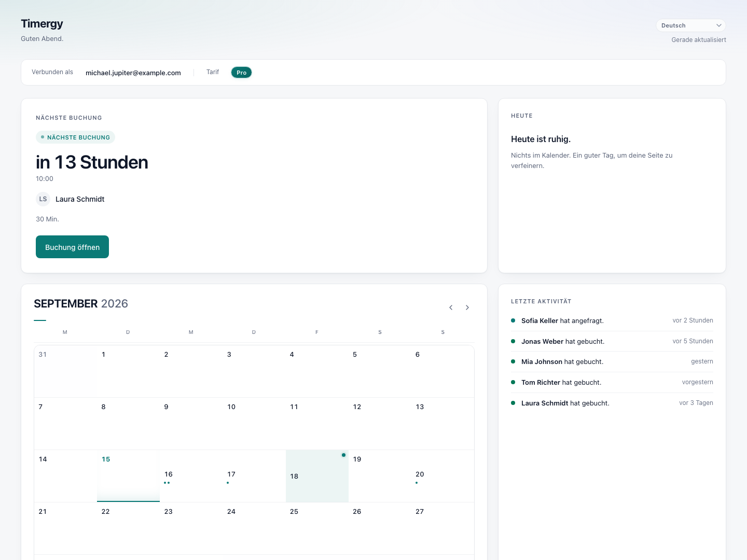
Task: Select September 24 in calendar
Action: click(x=254, y=528)
